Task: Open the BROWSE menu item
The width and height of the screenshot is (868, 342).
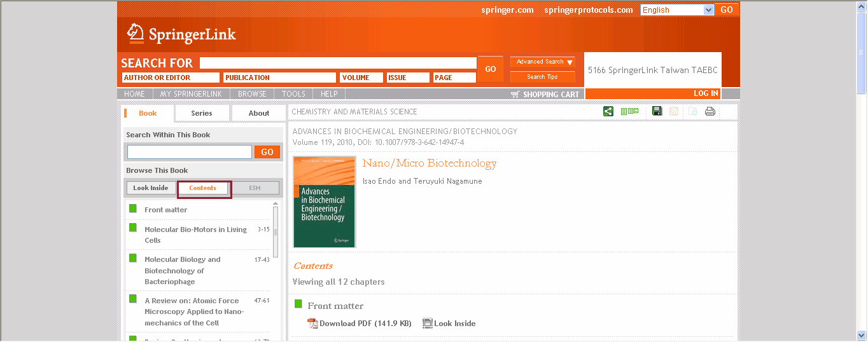Action: pos(252,94)
